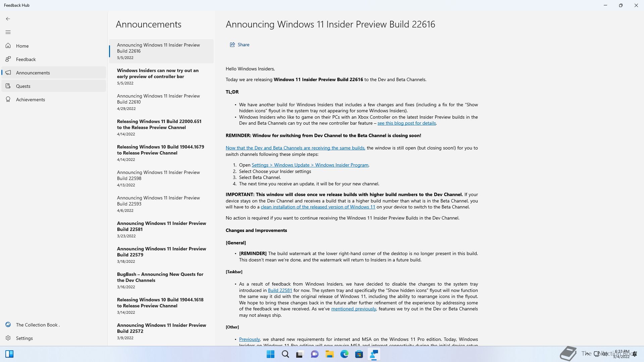
Task: Select Announcements in the sidebar
Action: pos(54,73)
